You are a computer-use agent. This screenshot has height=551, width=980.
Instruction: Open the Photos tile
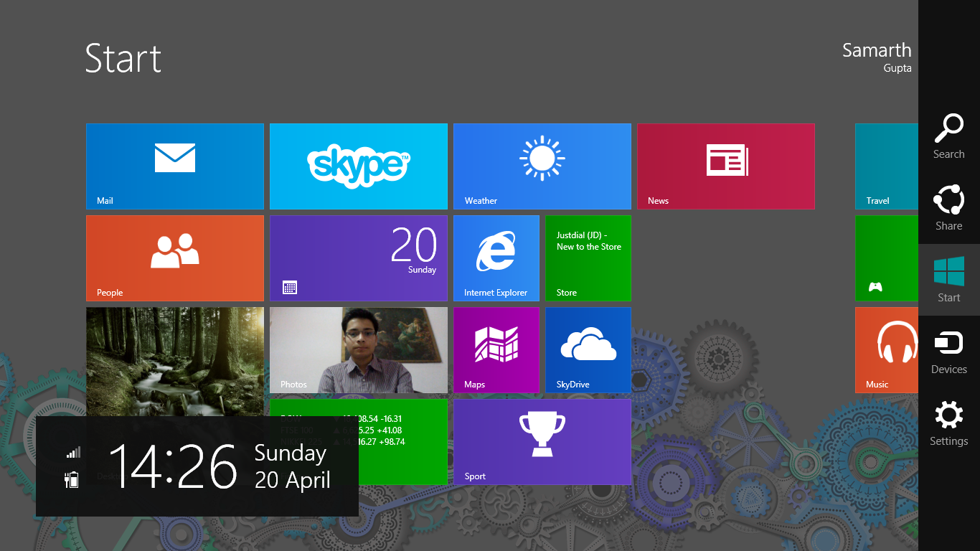click(x=359, y=350)
